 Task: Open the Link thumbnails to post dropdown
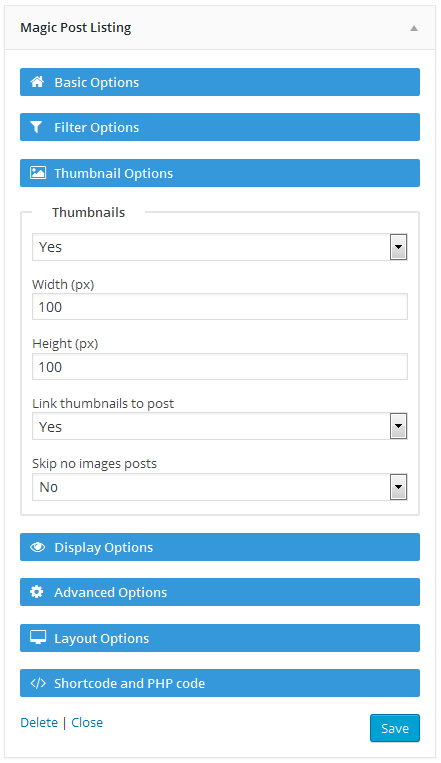pos(220,426)
